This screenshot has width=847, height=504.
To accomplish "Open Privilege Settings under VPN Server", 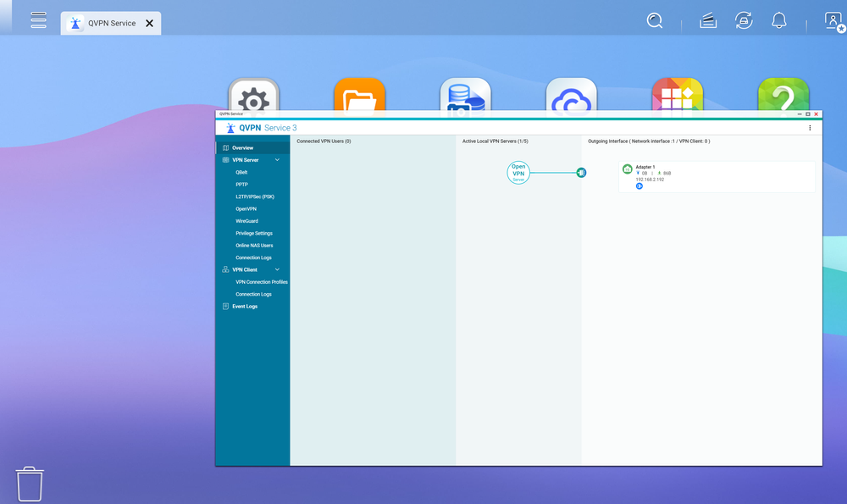I will (x=253, y=232).
